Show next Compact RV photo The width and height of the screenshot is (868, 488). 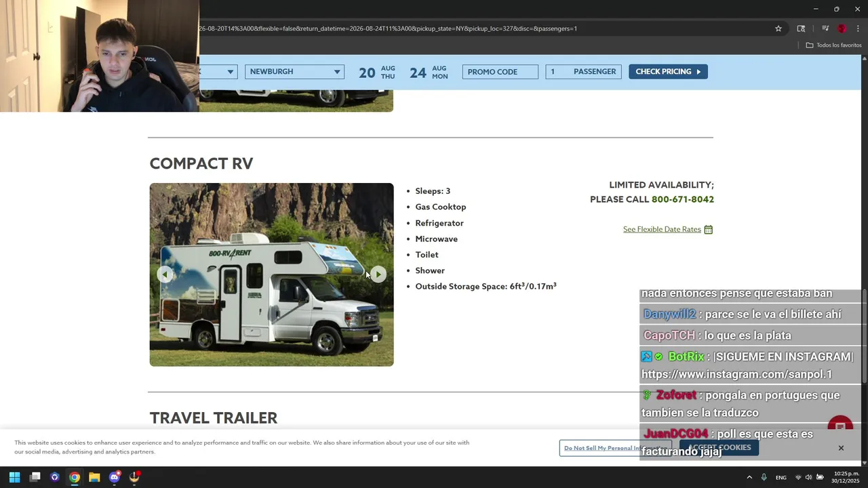coord(378,274)
